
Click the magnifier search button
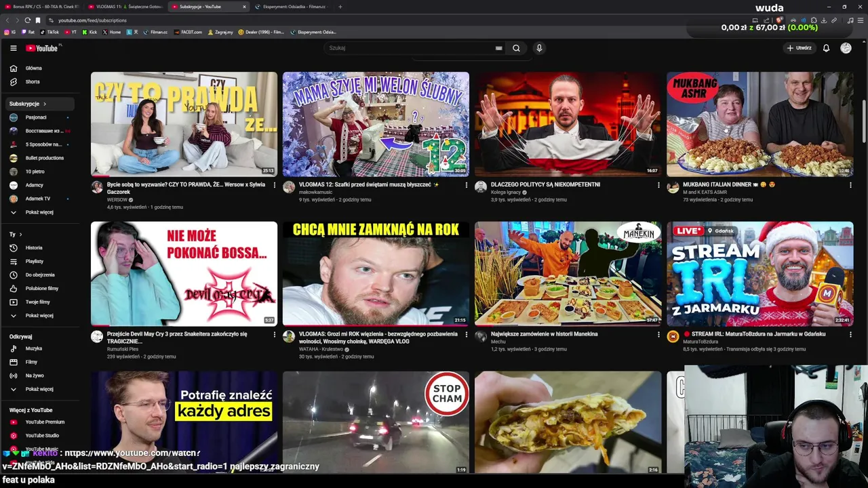point(516,48)
